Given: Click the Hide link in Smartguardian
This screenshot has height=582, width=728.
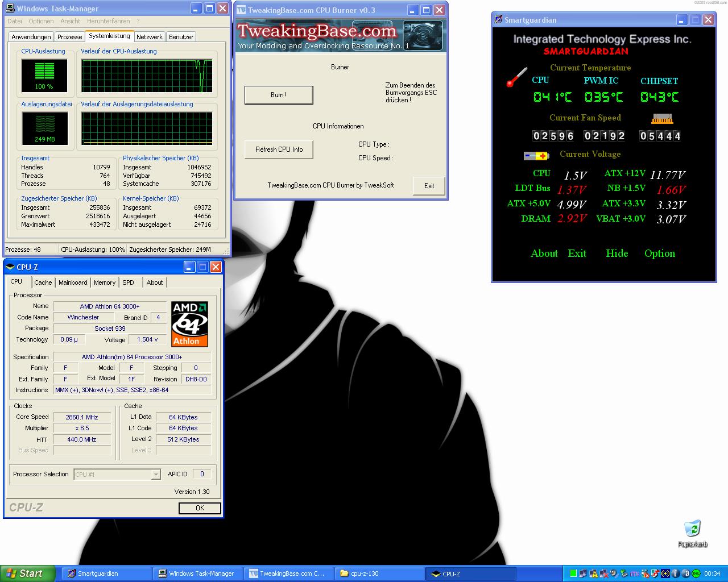Looking at the screenshot, I should (617, 253).
